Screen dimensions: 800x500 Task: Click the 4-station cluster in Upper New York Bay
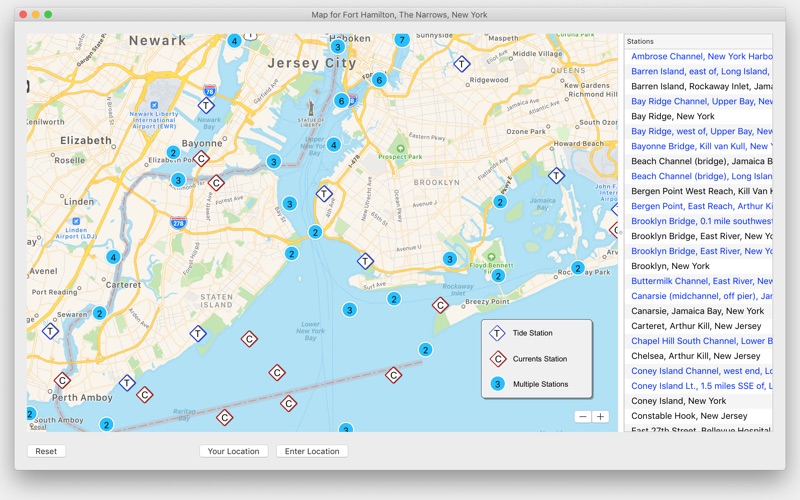click(334, 145)
